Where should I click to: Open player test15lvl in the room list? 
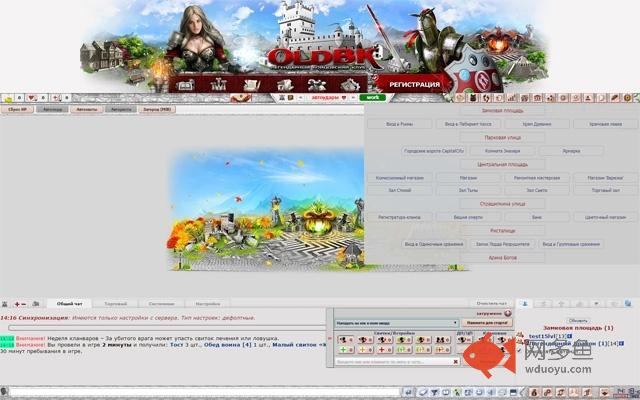[x=543, y=336]
